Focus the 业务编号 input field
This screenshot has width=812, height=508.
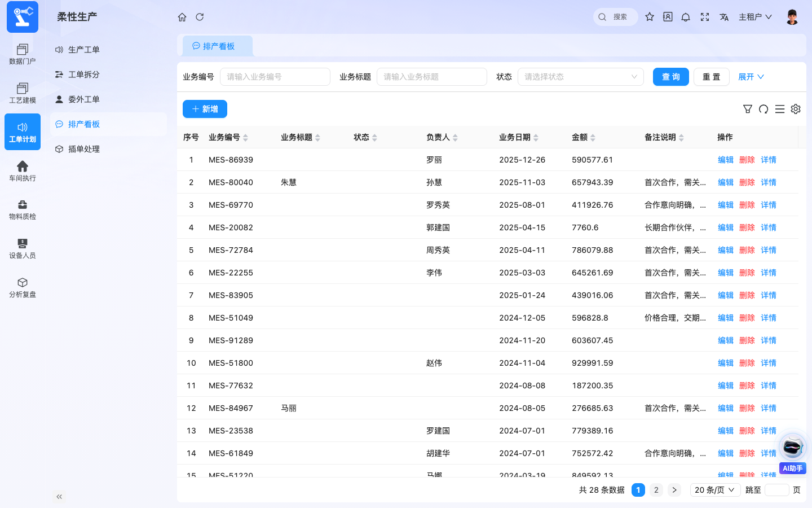click(x=275, y=77)
